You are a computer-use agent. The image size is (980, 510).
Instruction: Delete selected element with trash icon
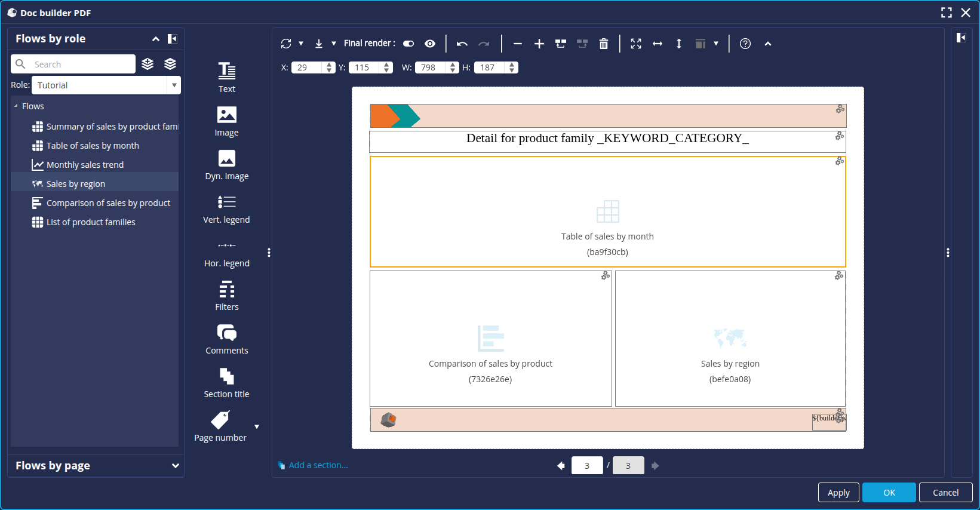coord(604,44)
